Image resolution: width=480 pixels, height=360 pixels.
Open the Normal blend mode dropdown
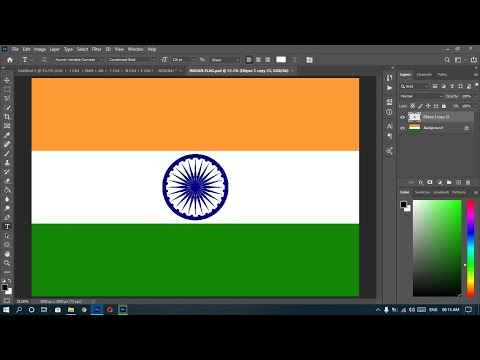click(x=421, y=96)
